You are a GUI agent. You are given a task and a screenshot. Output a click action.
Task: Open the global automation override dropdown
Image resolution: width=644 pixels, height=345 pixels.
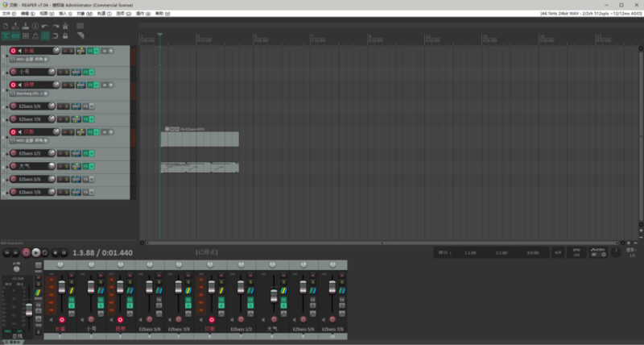598,252
